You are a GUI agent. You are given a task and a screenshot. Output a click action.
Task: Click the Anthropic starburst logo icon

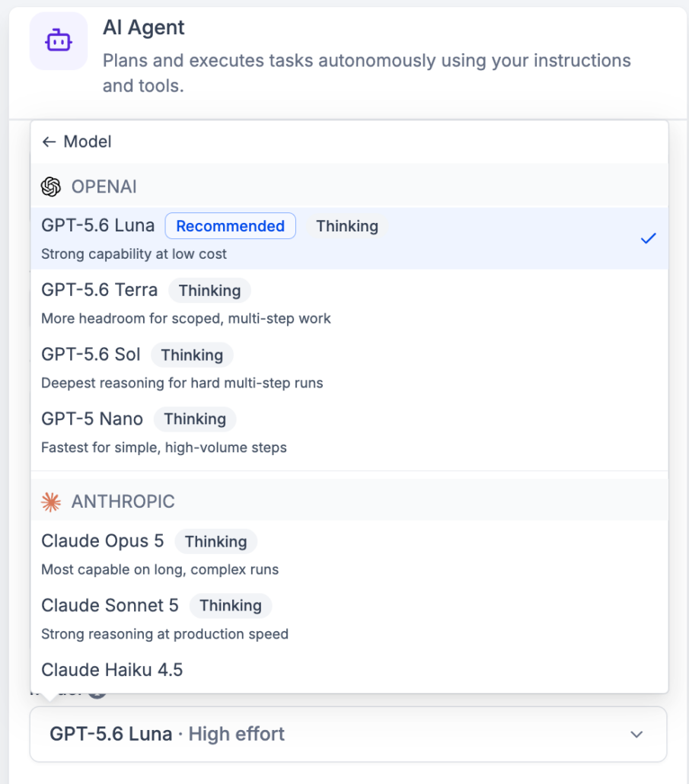tap(51, 502)
